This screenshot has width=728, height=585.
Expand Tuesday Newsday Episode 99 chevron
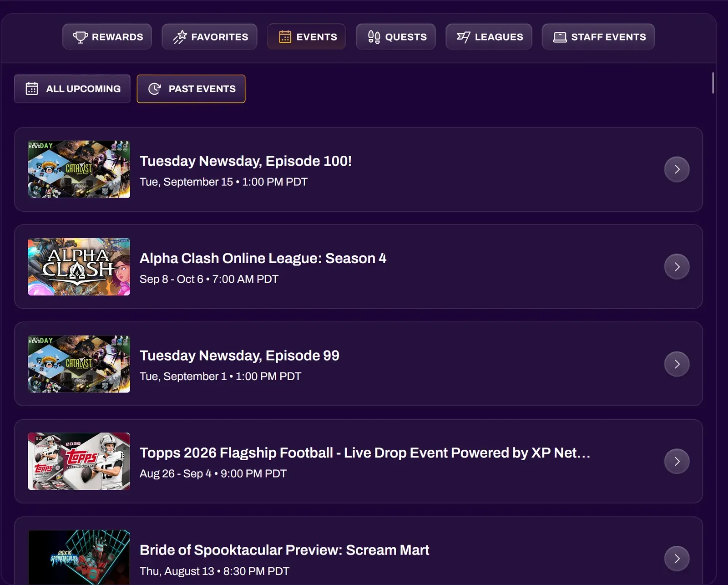pyautogui.click(x=677, y=364)
